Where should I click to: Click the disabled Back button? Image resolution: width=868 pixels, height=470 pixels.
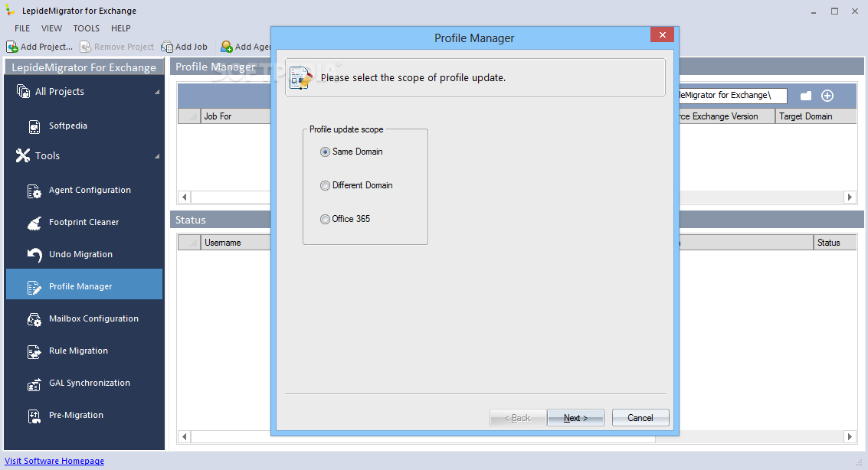[518, 418]
